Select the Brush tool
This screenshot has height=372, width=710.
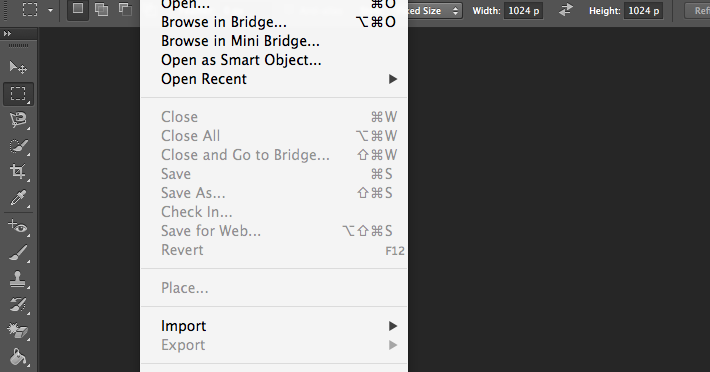pos(18,253)
